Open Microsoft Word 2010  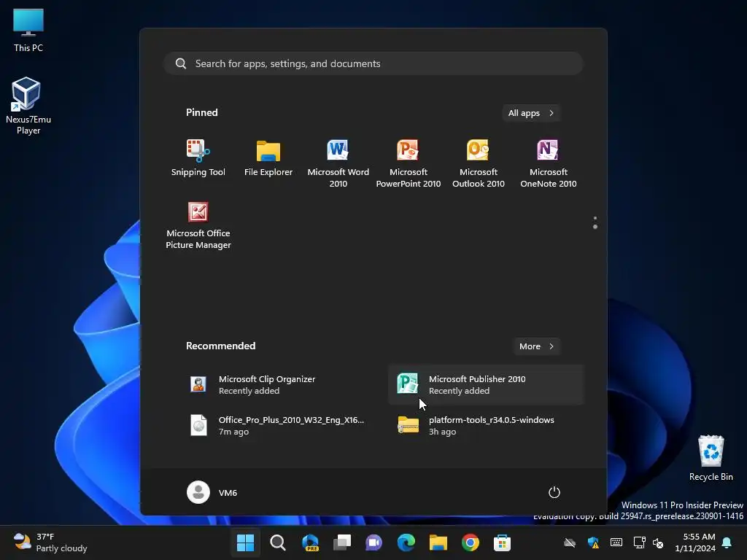tap(338, 163)
